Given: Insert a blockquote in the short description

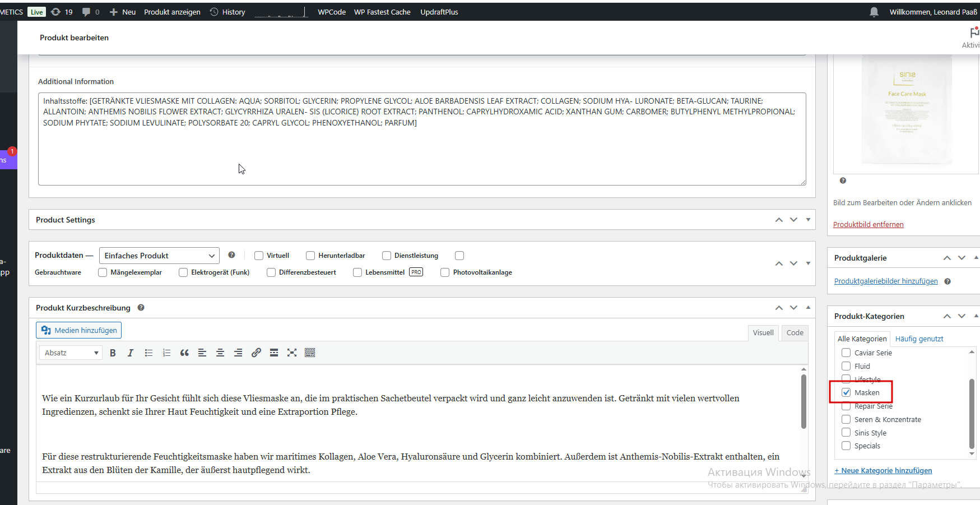Looking at the screenshot, I should [x=184, y=353].
